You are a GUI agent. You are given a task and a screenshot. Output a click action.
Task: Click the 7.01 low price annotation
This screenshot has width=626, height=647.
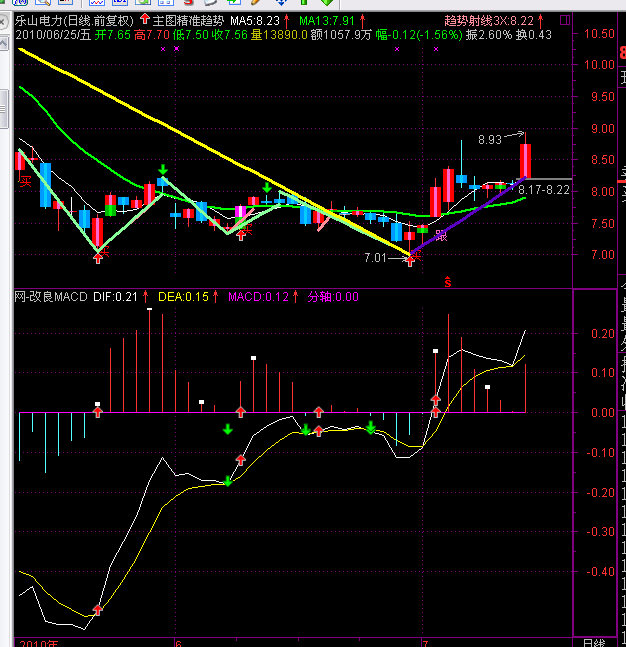[x=375, y=258]
